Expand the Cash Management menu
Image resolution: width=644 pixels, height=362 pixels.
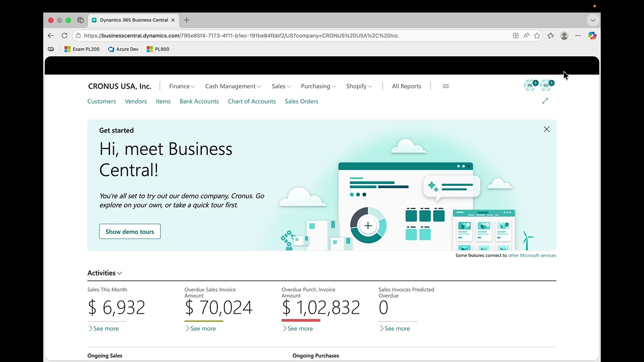coord(233,86)
